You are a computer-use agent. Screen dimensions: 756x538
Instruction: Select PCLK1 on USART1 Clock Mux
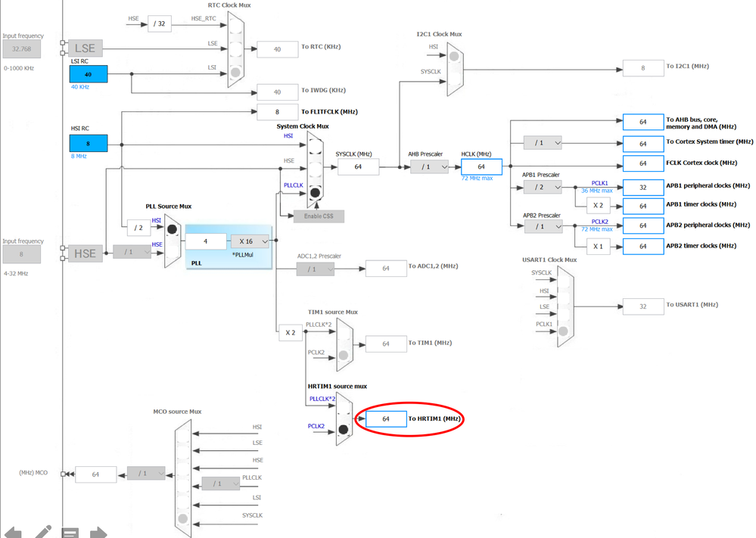pos(563,331)
